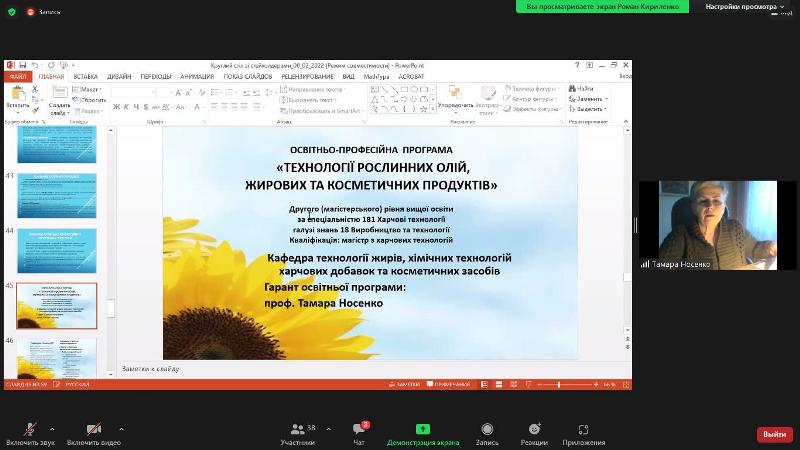
Task: Expand shapes gallery more arrow
Action: 433,109
